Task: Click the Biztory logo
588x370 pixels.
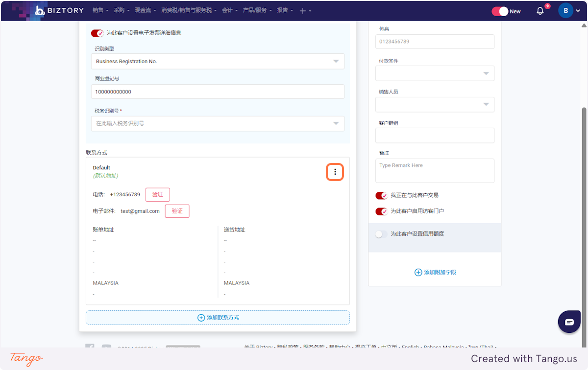Action: click(x=59, y=10)
